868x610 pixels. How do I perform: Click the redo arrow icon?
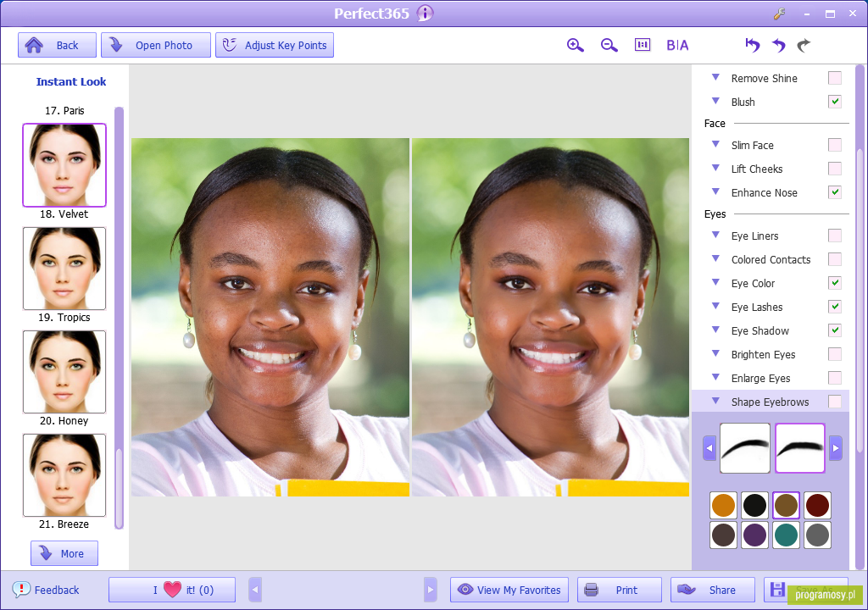coord(804,45)
